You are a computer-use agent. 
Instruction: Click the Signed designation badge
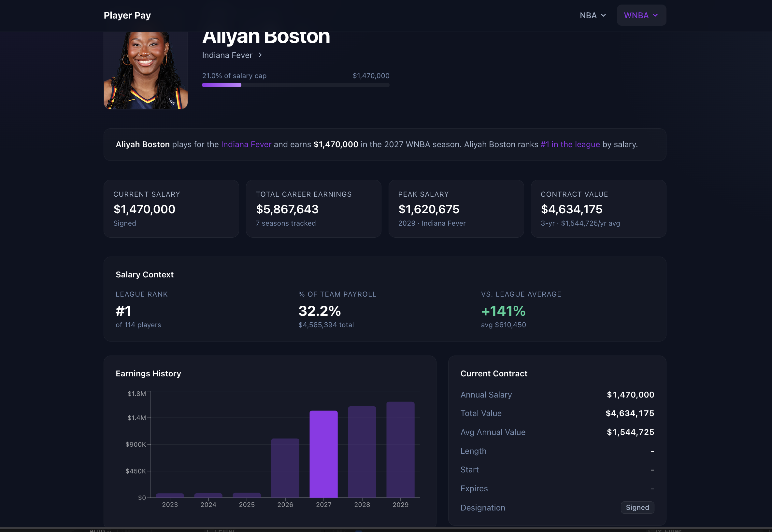tap(637, 507)
